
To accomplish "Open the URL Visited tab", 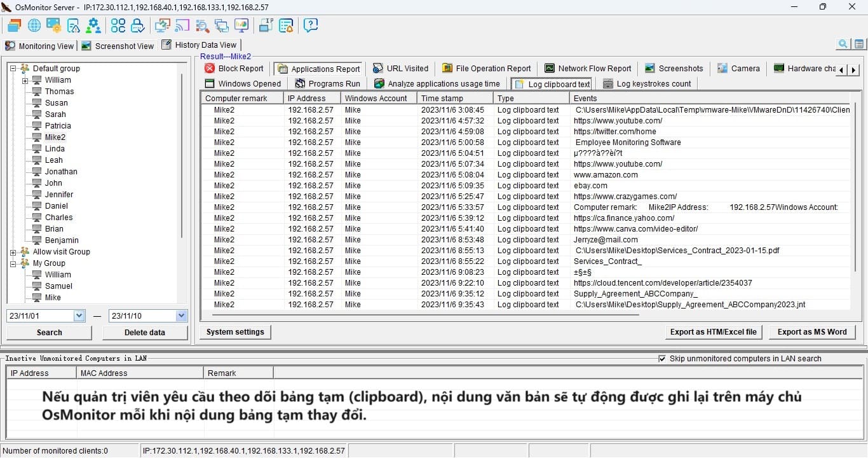I will [400, 69].
